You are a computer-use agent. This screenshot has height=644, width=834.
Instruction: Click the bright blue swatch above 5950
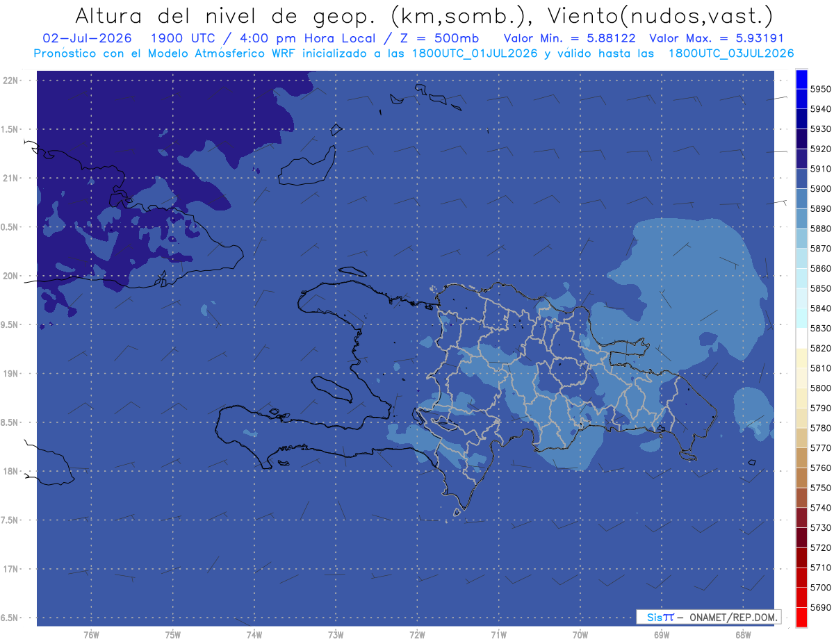point(801,79)
